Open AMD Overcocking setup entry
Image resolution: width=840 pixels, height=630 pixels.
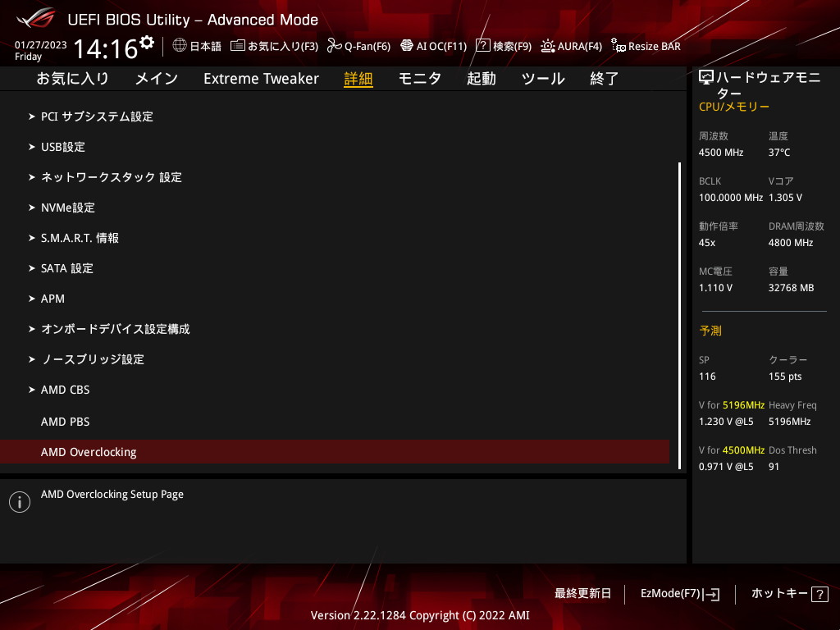coord(335,452)
